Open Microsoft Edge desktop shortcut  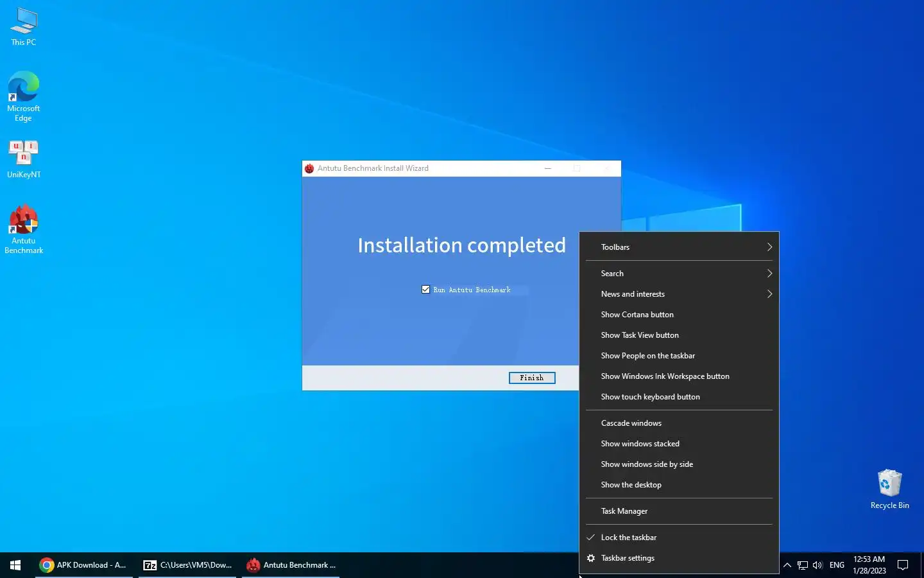(x=24, y=96)
